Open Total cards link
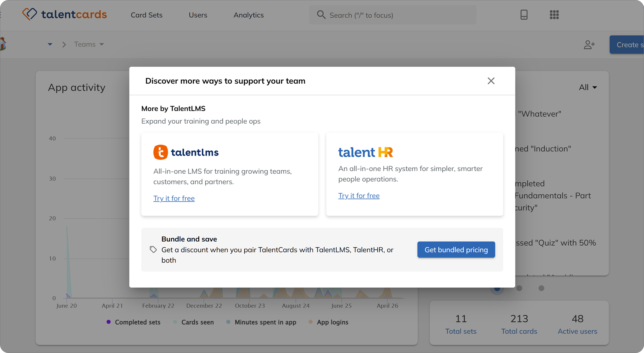Image resolution: width=644 pixels, height=353 pixels. pos(519,331)
